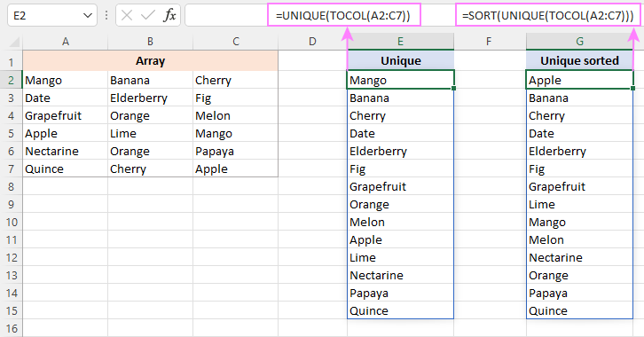Click cell A2 containing Mango
Screen dimensions: 644x337
[x=66, y=80]
